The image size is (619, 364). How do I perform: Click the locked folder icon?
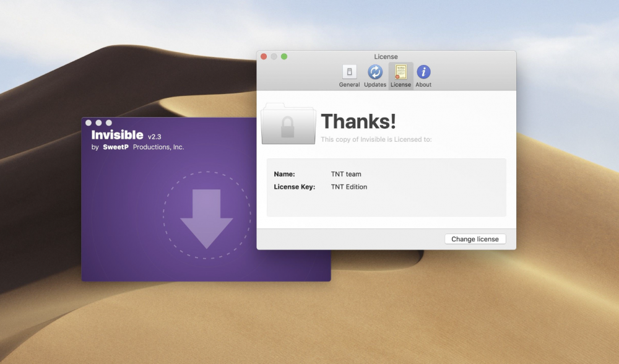288,124
